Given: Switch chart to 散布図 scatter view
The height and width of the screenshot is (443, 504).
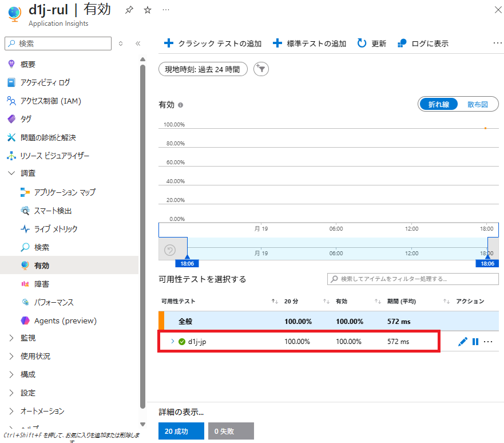Looking at the screenshot, I should click(x=477, y=104).
